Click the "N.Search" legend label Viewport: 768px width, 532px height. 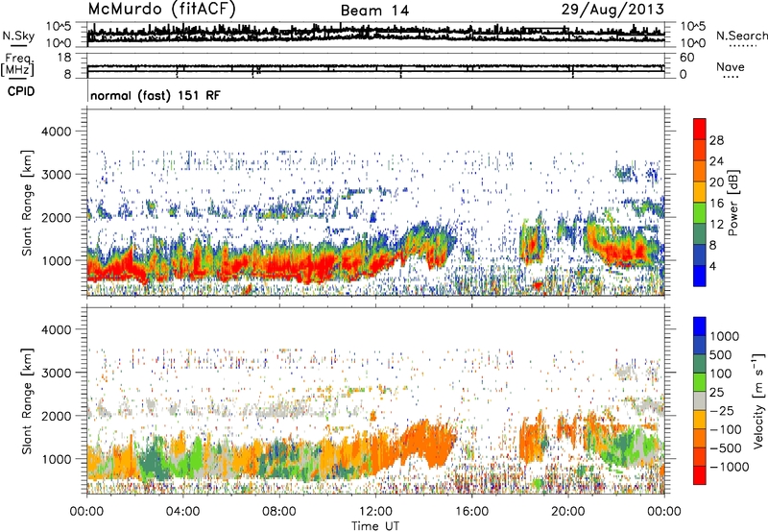click(741, 36)
